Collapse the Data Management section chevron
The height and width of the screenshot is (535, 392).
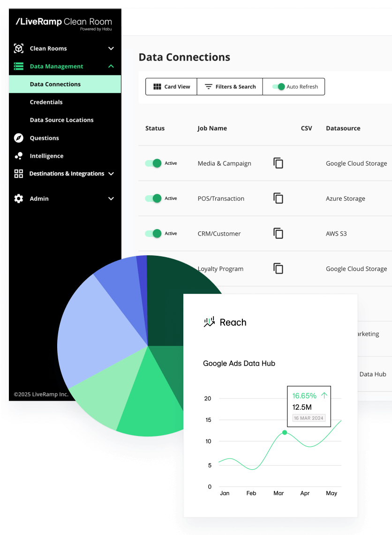coord(111,66)
